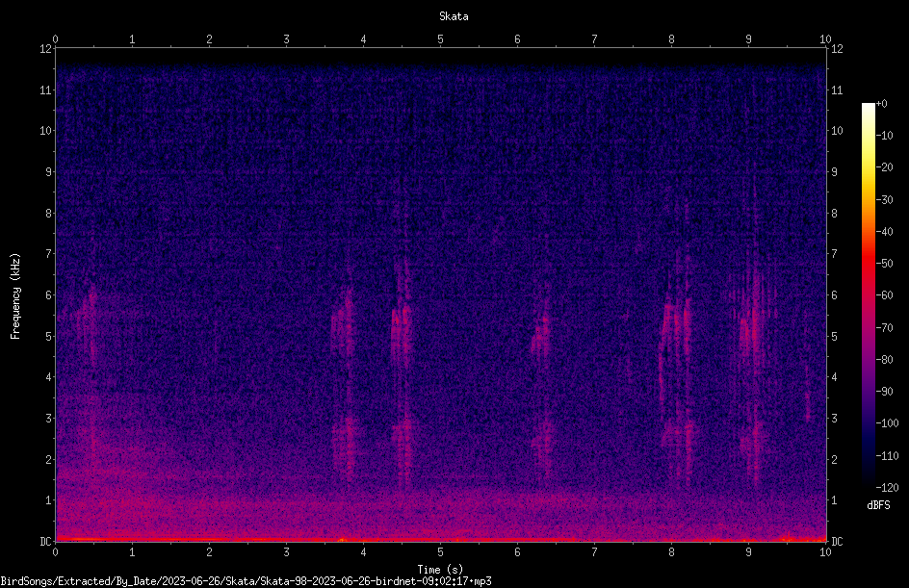Select the '+0' color scale label
909x588 pixels.
click(x=881, y=104)
